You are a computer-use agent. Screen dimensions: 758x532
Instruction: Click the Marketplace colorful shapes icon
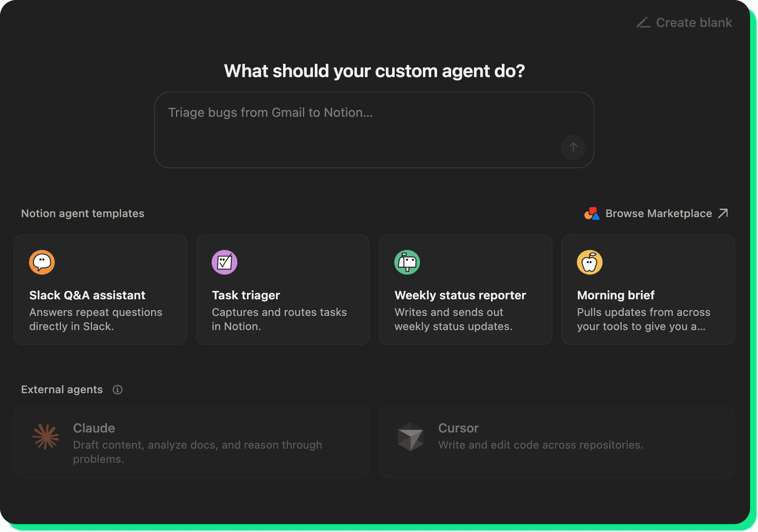[592, 213]
